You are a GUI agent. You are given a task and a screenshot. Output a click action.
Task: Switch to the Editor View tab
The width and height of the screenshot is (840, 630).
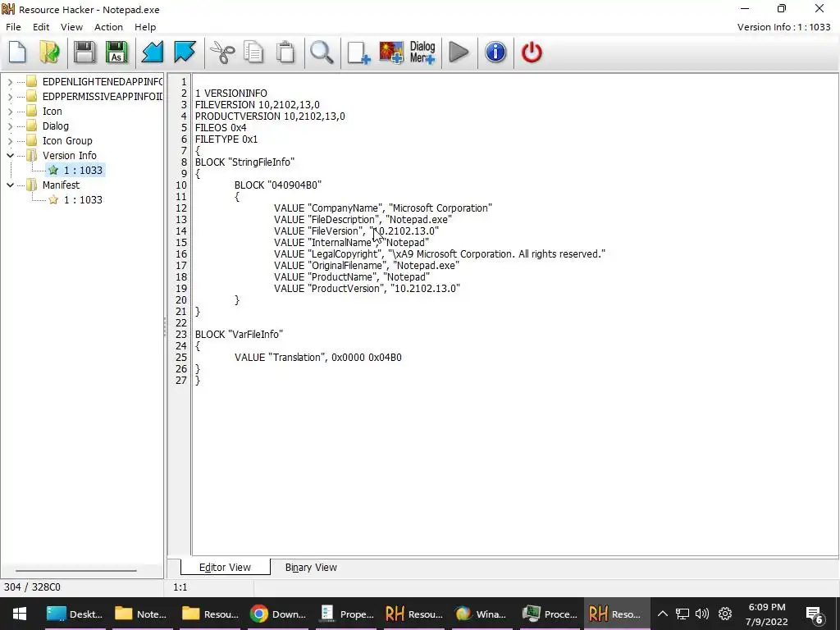[x=225, y=568]
